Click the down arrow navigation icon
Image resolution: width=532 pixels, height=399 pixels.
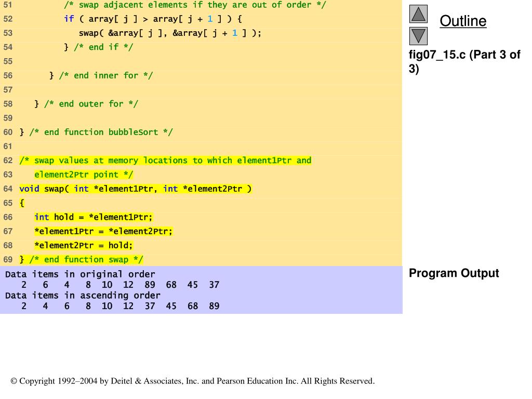[418, 36]
